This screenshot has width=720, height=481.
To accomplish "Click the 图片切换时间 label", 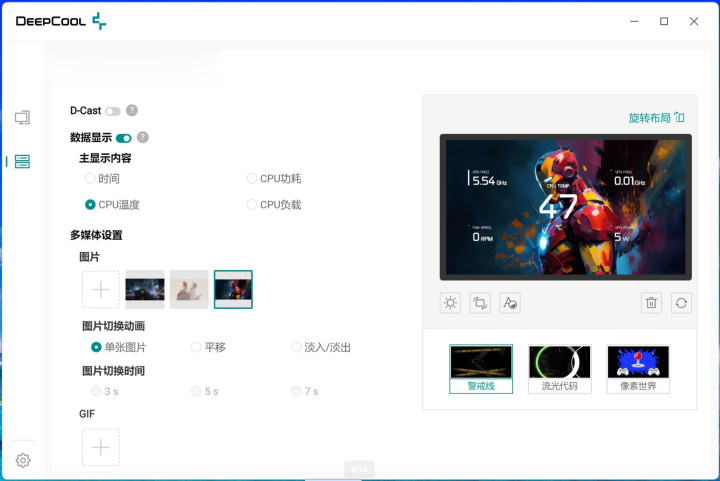I will 113,370.
